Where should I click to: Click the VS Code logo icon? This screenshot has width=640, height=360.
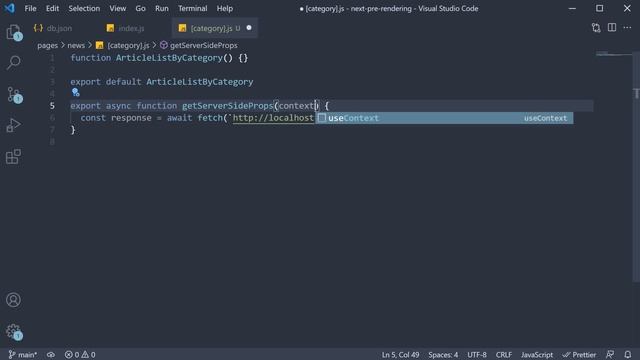(9, 8)
